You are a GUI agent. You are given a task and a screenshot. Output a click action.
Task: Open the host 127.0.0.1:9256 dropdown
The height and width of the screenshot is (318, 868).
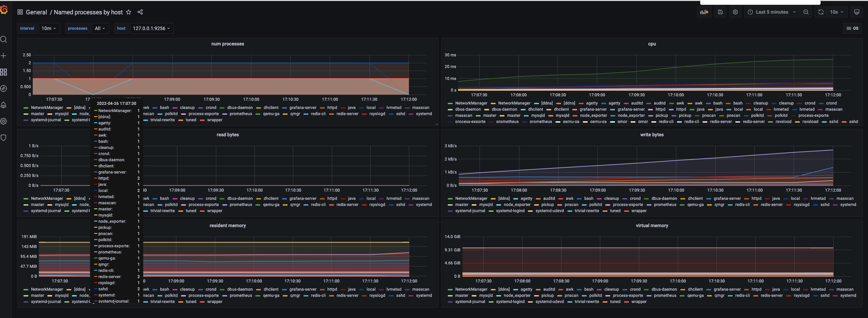pyautogui.click(x=151, y=28)
